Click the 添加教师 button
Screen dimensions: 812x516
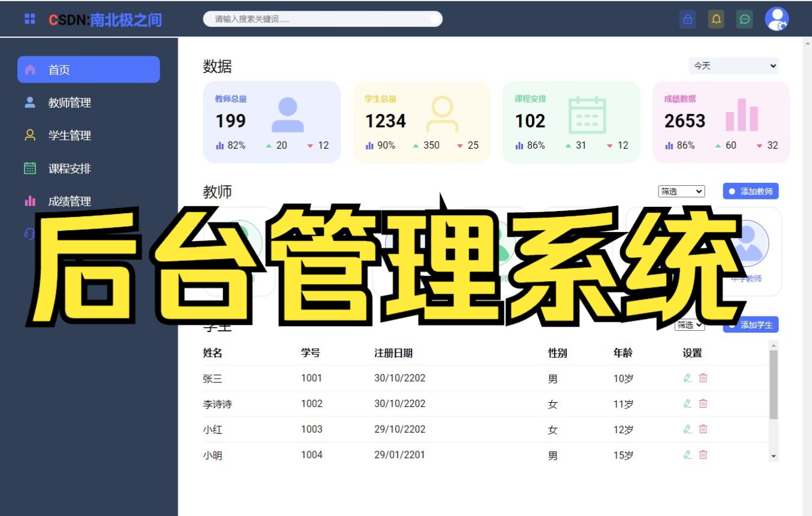pos(751,191)
